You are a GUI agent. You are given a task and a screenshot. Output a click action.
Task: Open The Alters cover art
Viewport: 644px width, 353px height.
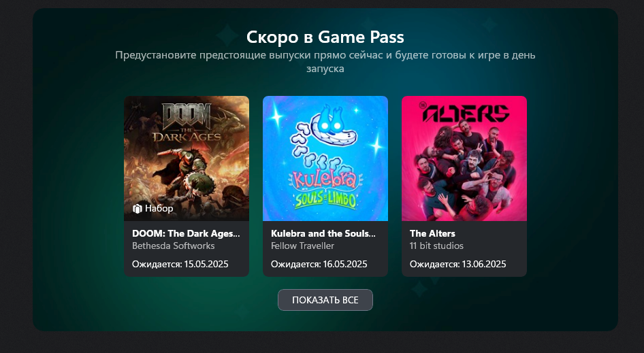tap(464, 158)
